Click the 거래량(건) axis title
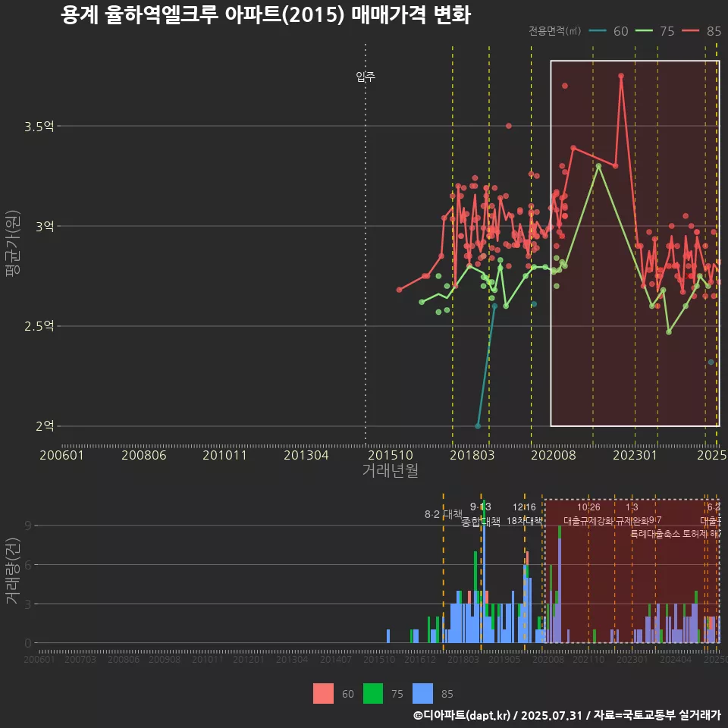The image size is (728, 728). tap(13, 571)
